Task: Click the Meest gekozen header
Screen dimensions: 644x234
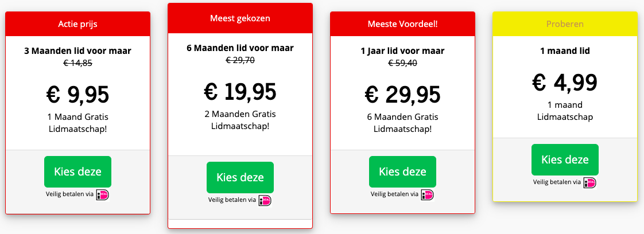Action: click(240, 18)
